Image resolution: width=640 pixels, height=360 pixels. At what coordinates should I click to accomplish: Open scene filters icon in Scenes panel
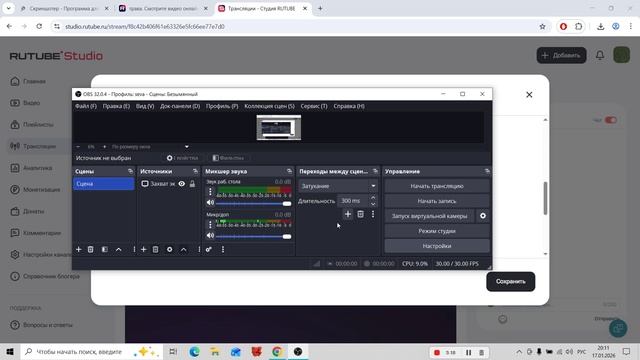click(105, 249)
